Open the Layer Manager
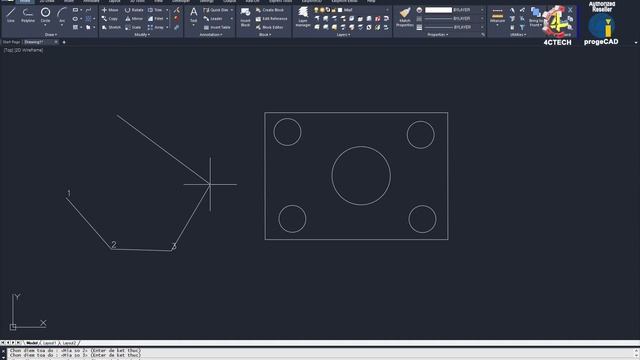The image size is (640, 360). point(303,17)
